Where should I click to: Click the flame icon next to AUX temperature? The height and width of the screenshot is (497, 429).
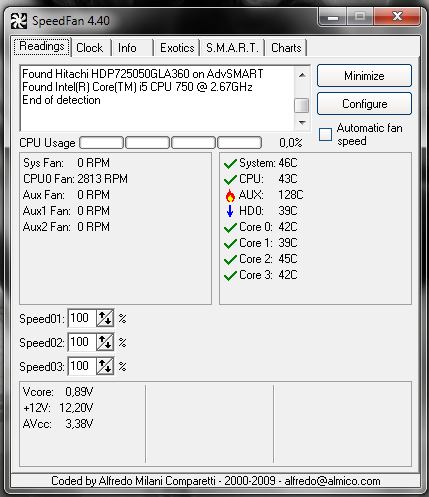click(x=230, y=196)
